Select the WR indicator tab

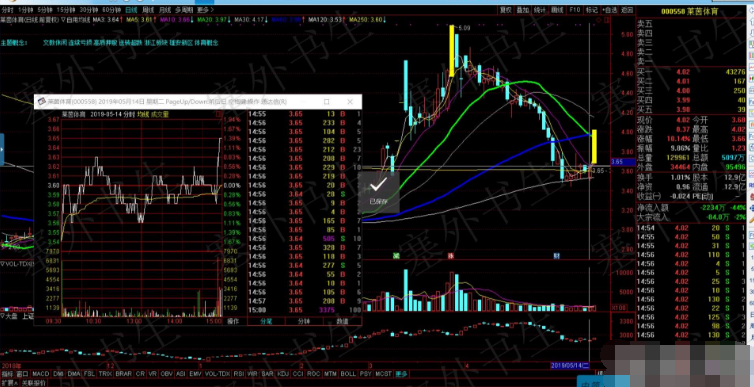tap(252, 374)
